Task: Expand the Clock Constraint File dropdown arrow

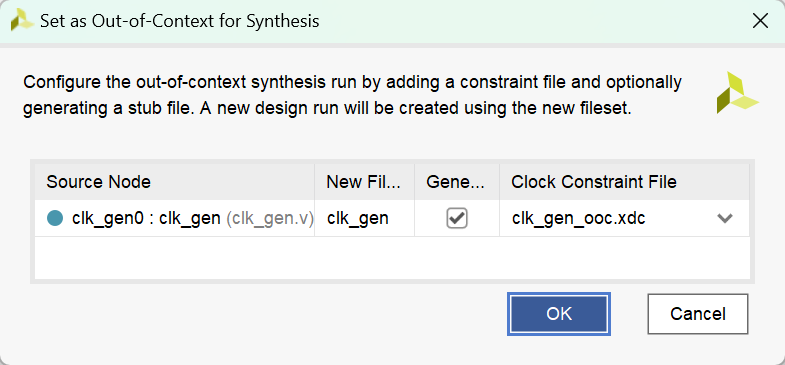Action: [x=724, y=218]
